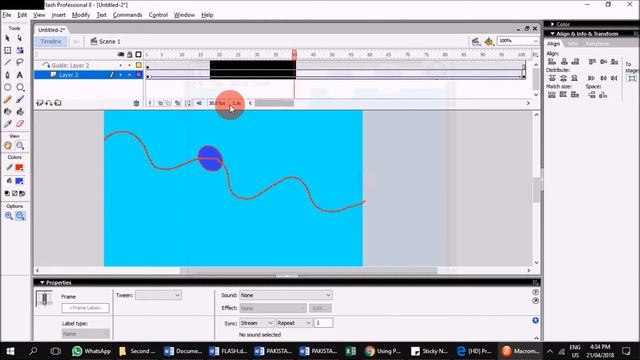Toggle Show/Hide All Layers eye header
The image size is (640, 360).
[120, 54]
